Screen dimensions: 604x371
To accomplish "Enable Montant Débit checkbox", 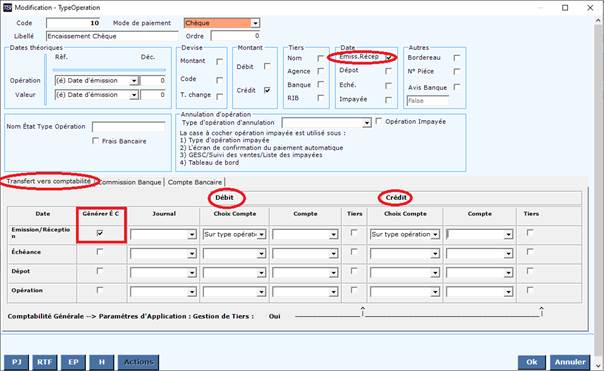I will [x=267, y=66].
